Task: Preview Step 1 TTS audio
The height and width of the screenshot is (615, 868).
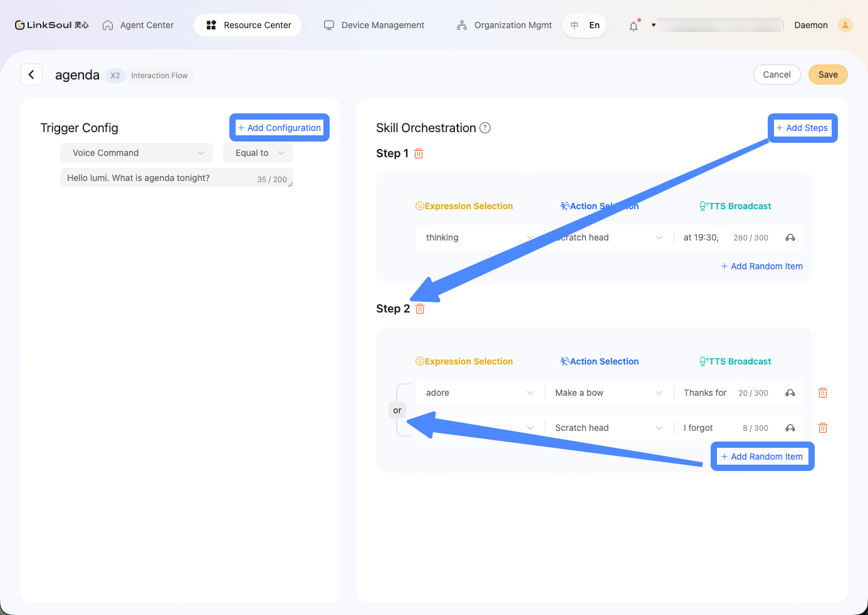Action: click(790, 237)
